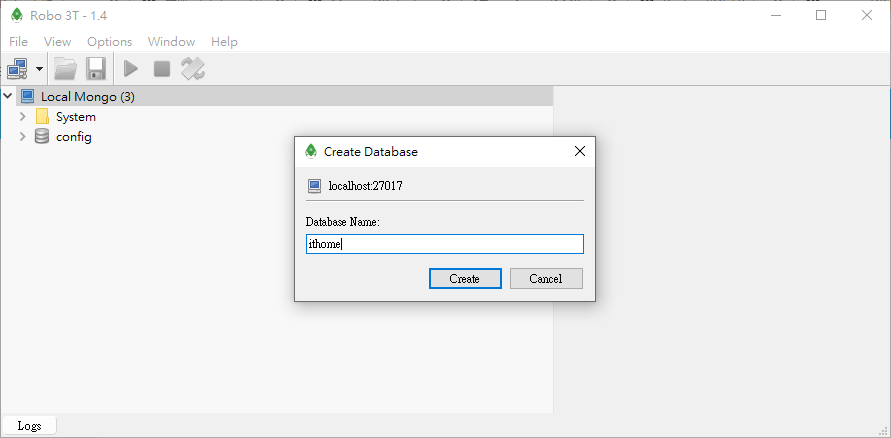This screenshot has height=438, width=891.
Task: Click the config database icon
Action: [42, 137]
